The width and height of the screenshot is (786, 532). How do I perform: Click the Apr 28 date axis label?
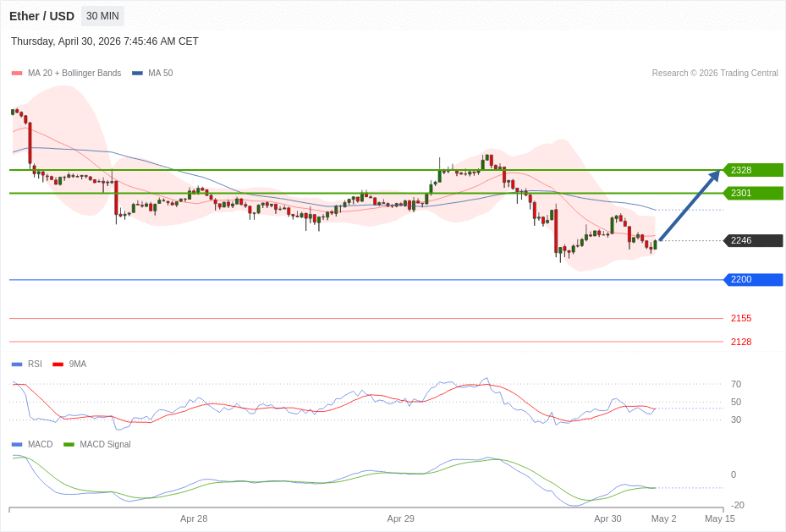[x=194, y=518]
